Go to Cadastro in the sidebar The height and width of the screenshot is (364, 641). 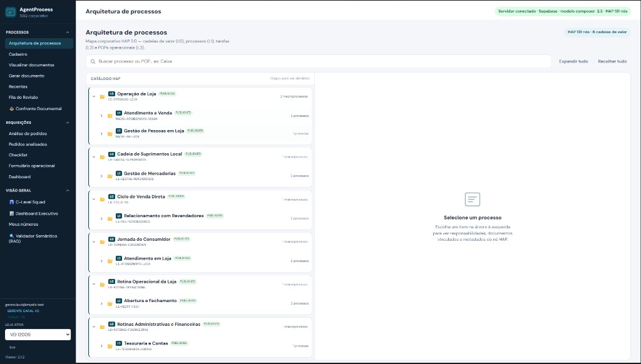pos(18,54)
